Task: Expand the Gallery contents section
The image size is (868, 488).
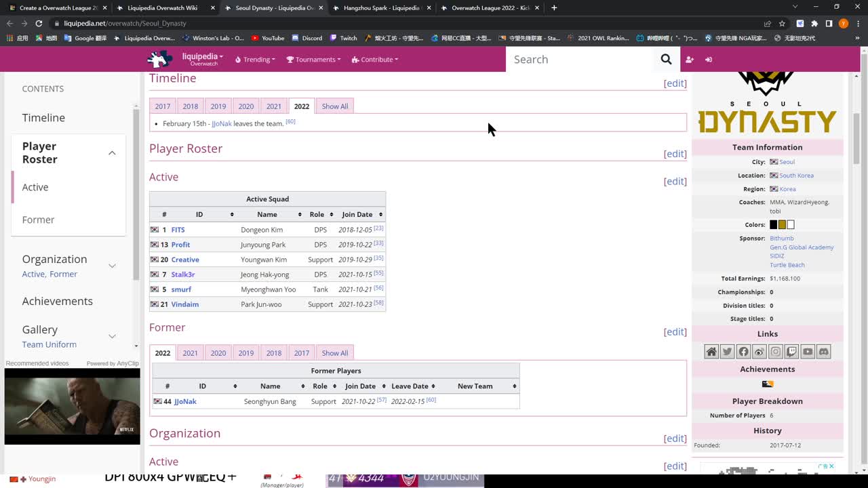Action: click(x=112, y=336)
